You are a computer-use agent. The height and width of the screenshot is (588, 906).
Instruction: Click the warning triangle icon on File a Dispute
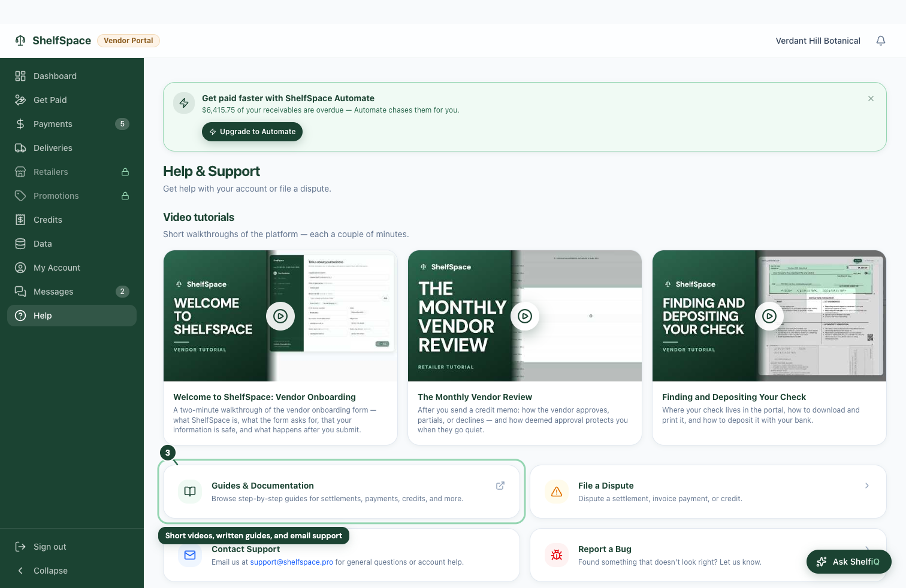tap(557, 492)
